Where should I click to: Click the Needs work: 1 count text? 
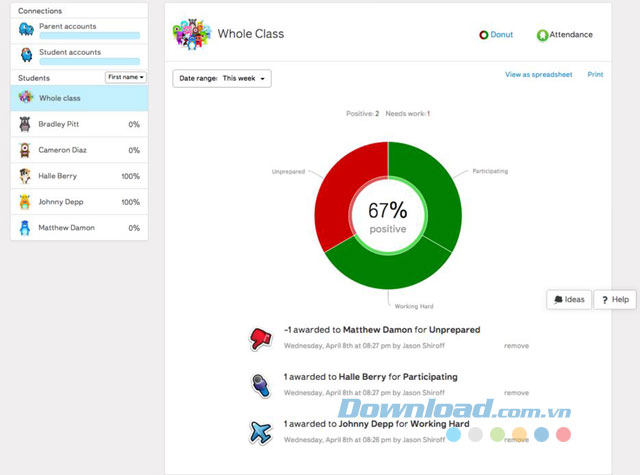click(408, 113)
